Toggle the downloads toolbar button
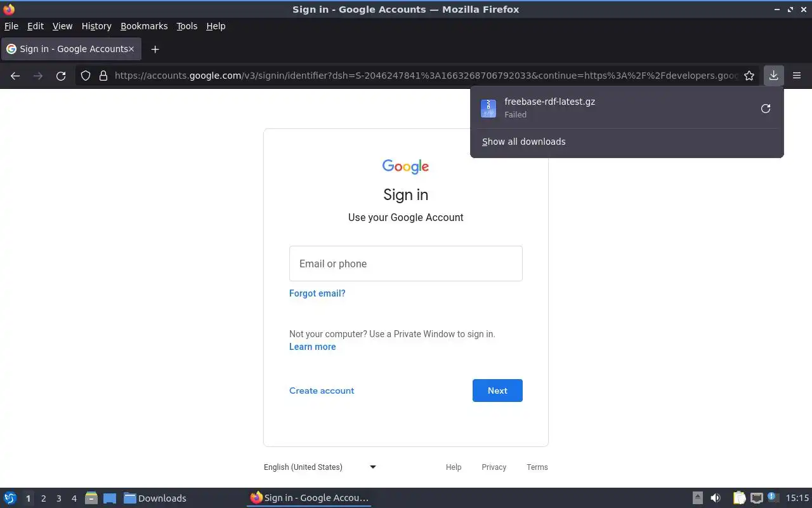This screenshot has height=508, width=812. [x=773, y=76]
